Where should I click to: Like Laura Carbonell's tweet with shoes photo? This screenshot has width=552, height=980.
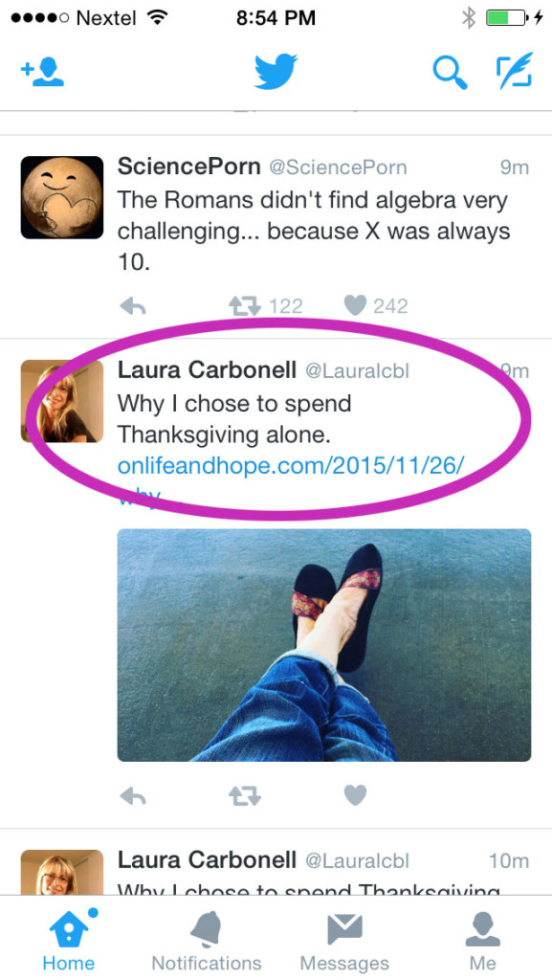point(355,794)
